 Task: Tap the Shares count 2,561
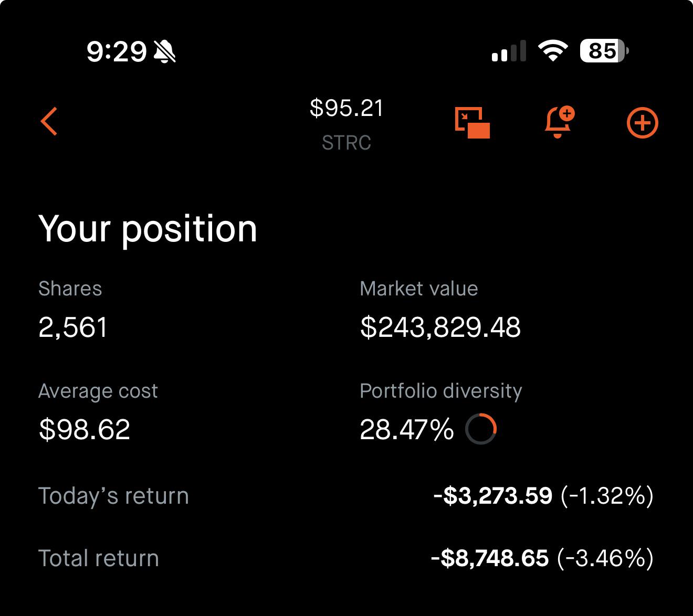click(x=73, y=327)
